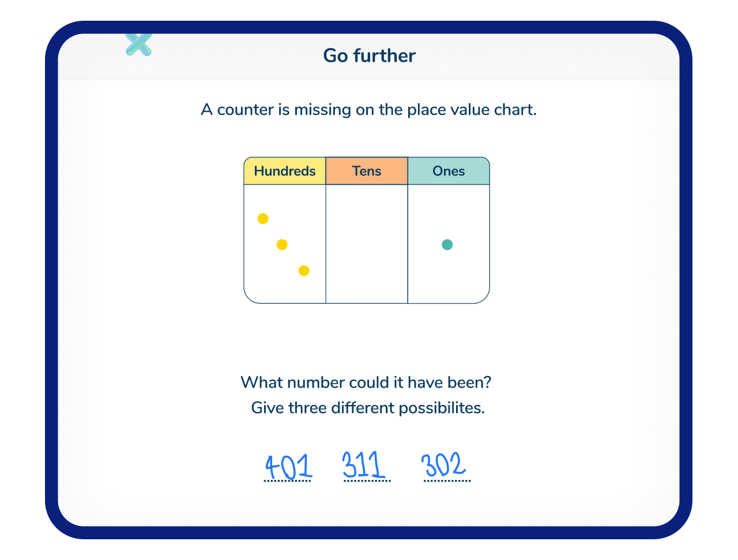Viewport: 738px width, 560px height.
Task: Click the "Go further" title
Action: point(369,56)
